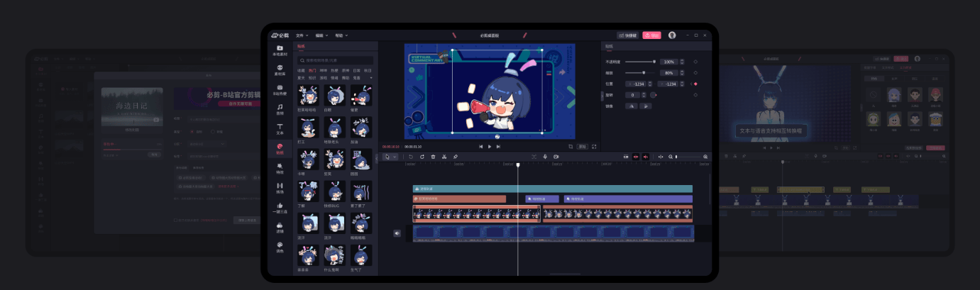
Task: Click the pink export button
Action: pyautogui.click(x=651, y=35)
